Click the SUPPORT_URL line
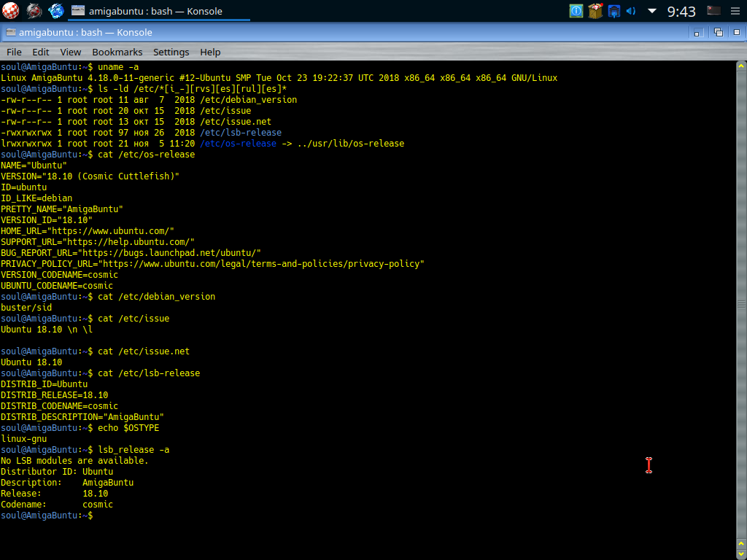The image size is (747, 560). point(98,242)
